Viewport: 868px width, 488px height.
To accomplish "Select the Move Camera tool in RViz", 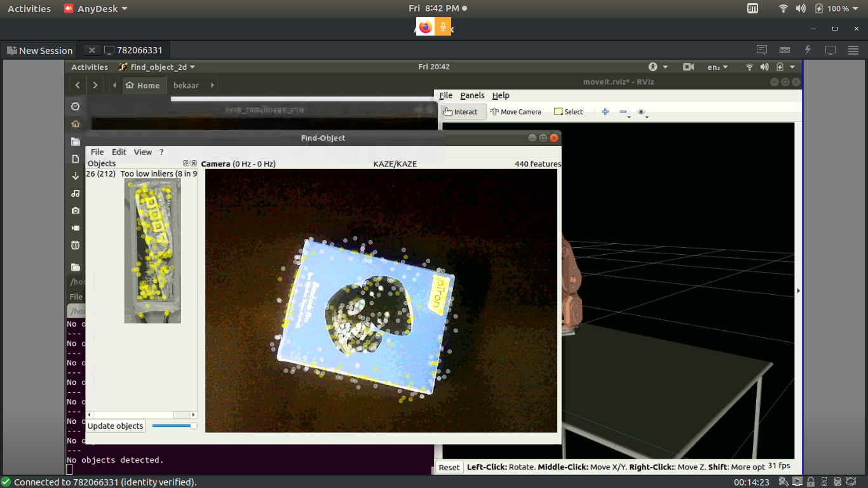I will click(x=515, y=112).
